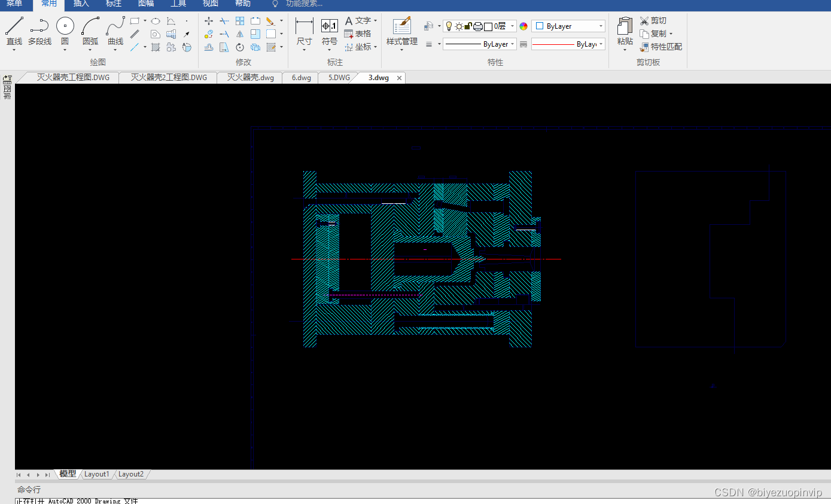831x504 pixels.
Task: Select the parallel double-line tool
Action: click(135, 34)
